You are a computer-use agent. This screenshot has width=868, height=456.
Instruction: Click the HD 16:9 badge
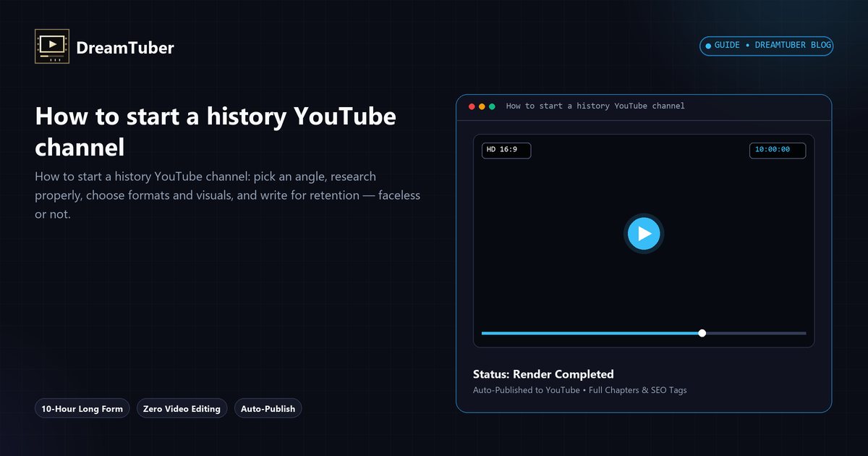(x=506, y=151)
